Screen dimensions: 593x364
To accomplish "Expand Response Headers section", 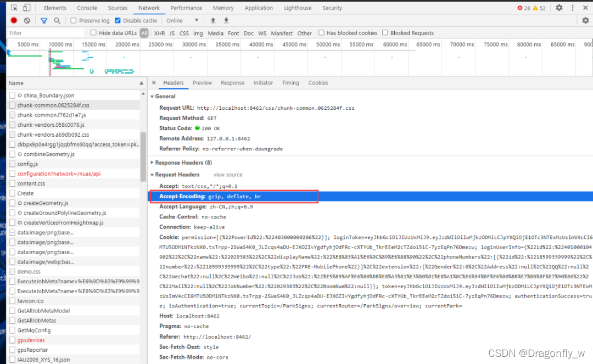I will [152, 163].
